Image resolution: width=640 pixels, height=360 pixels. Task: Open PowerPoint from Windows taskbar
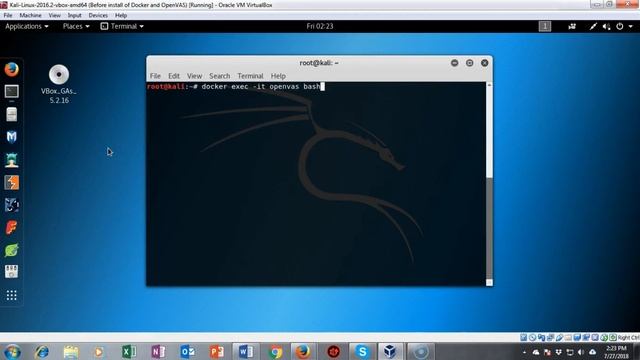coord(217,352)
